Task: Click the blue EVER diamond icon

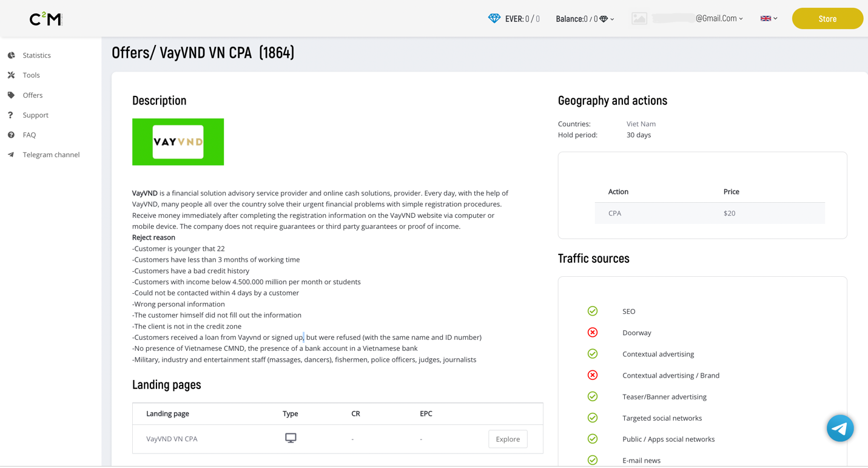Action: (494, 18)
